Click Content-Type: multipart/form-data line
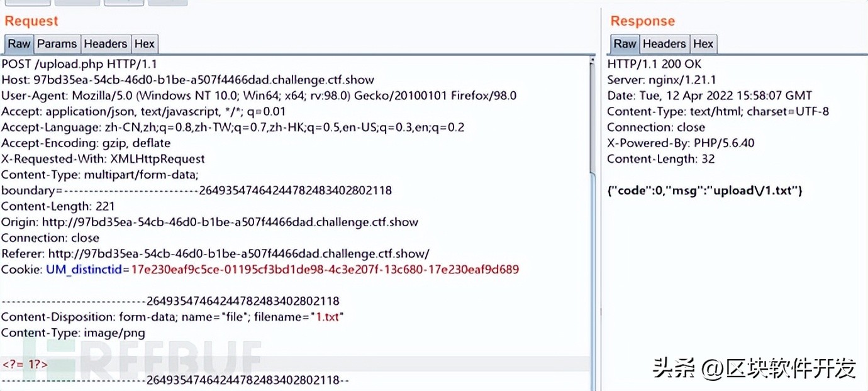Image resolution: width=868 pixels, height=391 pixels. 100,175
